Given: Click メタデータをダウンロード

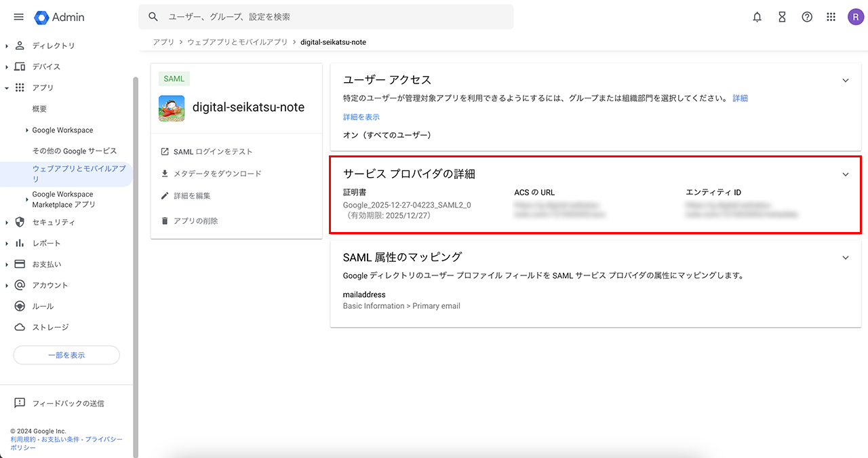Looking at the screenshot, I should coord(217,174).
